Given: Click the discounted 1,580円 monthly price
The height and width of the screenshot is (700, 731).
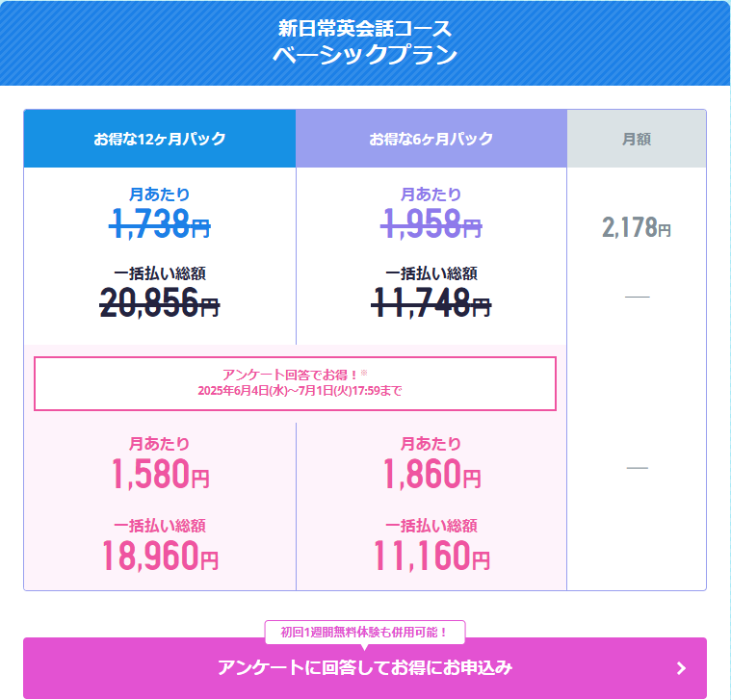Looking at the screenshot, I should [x=161, y=474].
